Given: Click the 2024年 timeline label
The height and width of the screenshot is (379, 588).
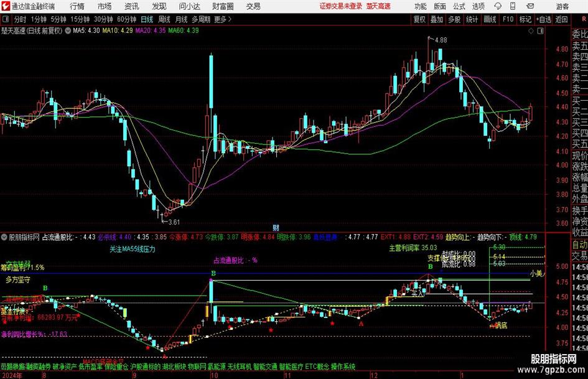Looking at the screenshot, I should click(12, 375).
